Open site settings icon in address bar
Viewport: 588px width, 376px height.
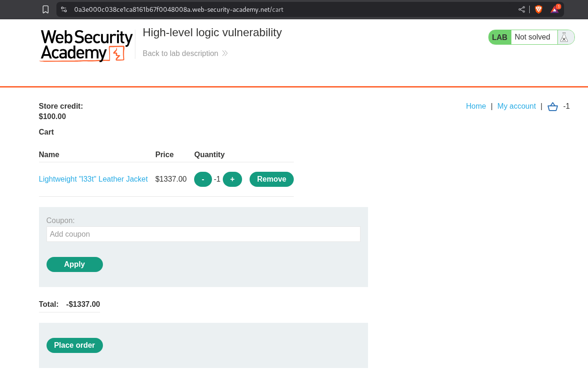pyautogui.click(x=64, y=9)
